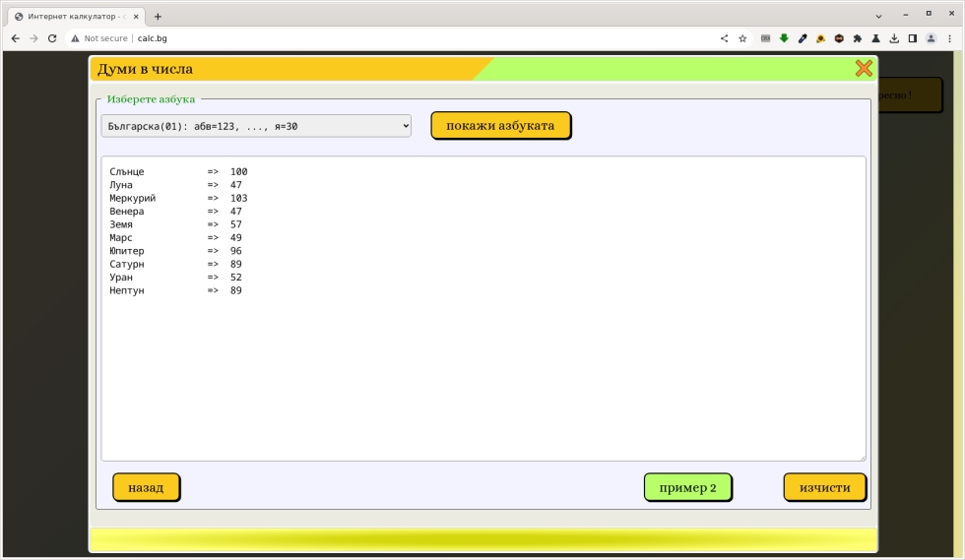Open the alphabet selection dropdown
This screenshot has width=965, height=560.
[256, 126]
